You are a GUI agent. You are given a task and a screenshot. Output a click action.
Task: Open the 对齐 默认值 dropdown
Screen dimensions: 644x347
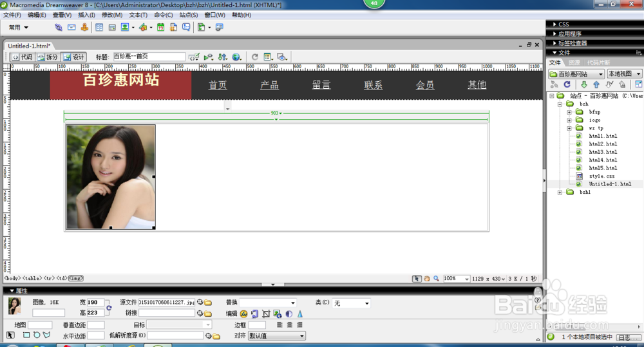point(276,336)
